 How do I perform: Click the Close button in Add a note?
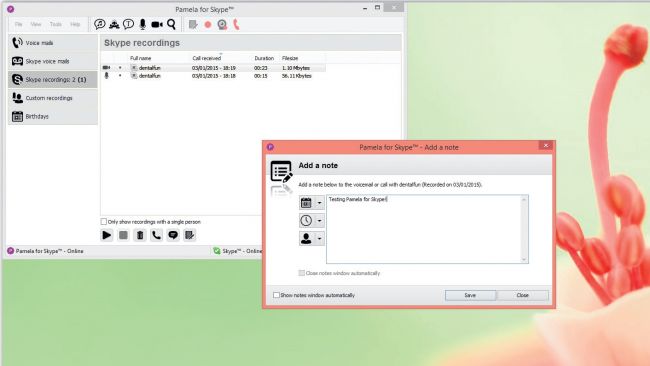pyautogui.click(x=522, y=295)
